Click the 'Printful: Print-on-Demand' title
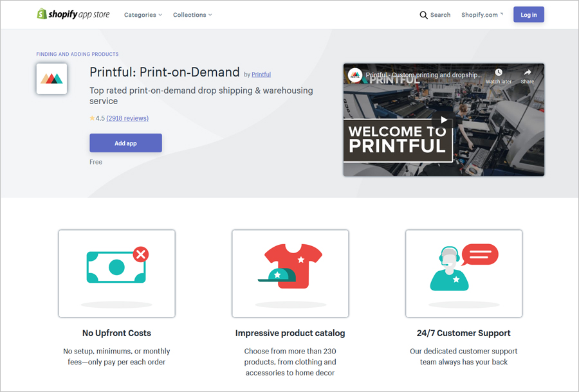 [165, 72]
